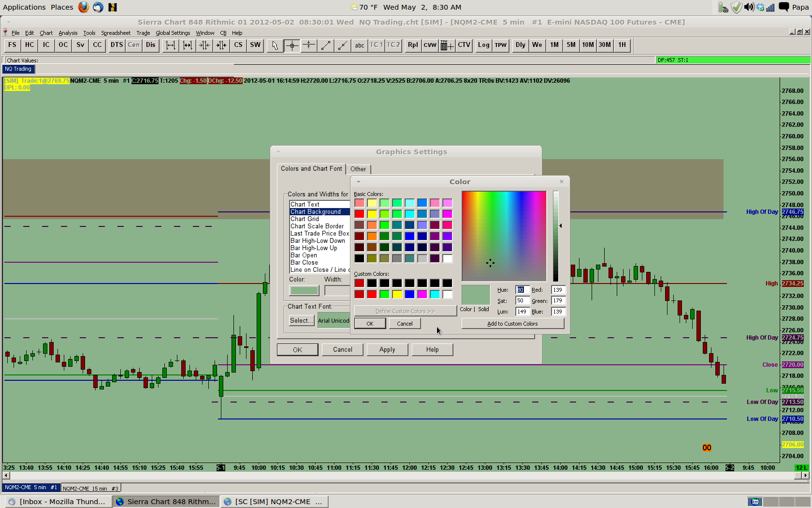
Task: Switch to the NQM2-CME 15 min #3 chart tab
Action: (90, 488)
